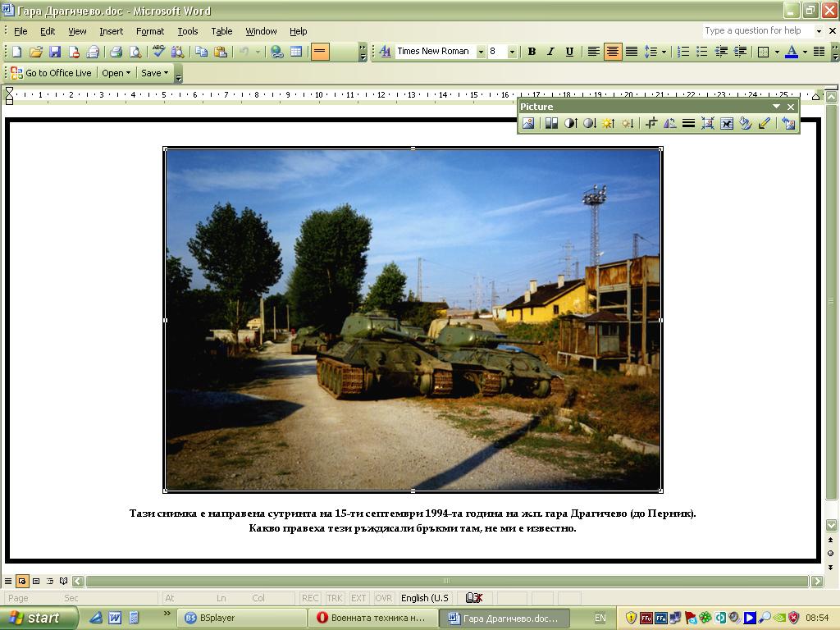Expand the font size dropdown
840x630 pixels.
(512, 52)
